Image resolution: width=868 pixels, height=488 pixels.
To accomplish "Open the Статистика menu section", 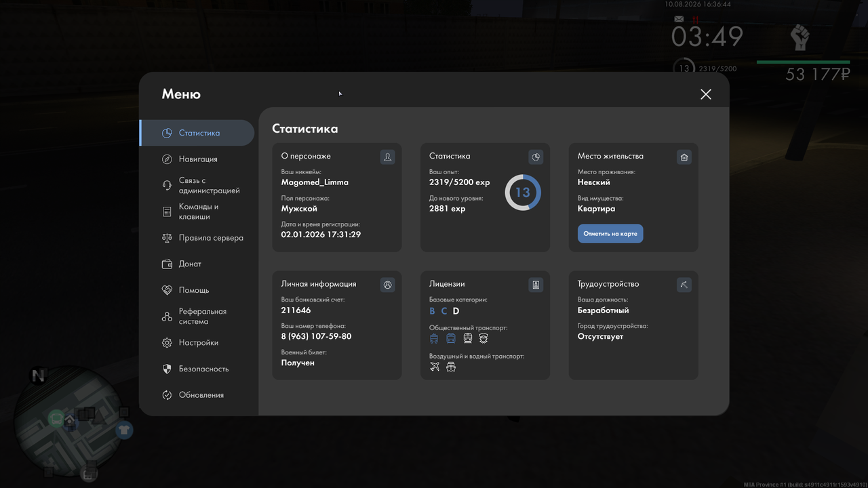I will tap(197, 133).
